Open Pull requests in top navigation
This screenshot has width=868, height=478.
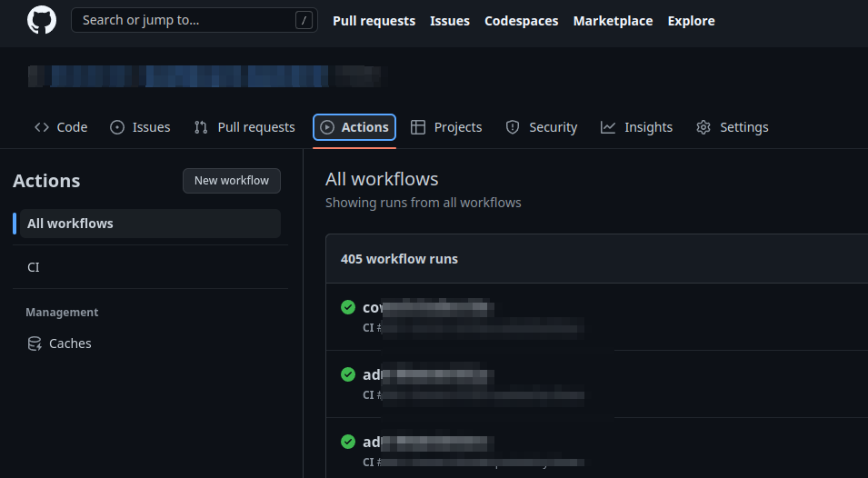coord(374,21)
